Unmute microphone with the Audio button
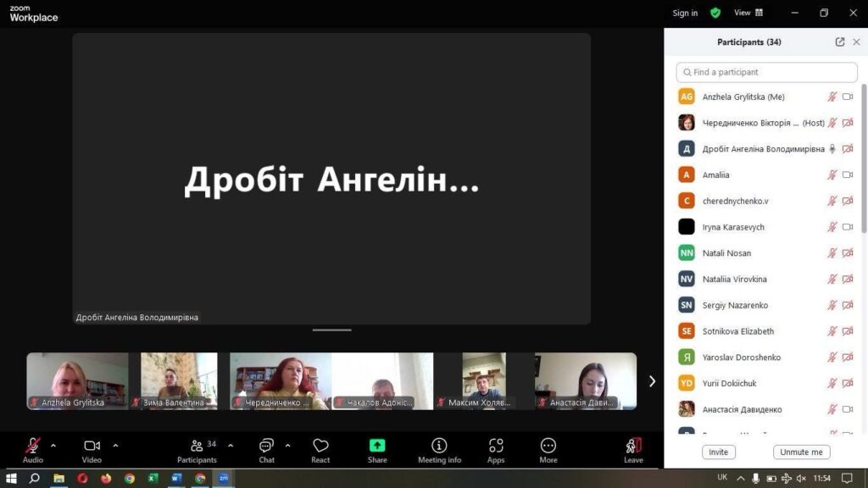The height and width of the screenshot is (488, 868). coord(33,449)
